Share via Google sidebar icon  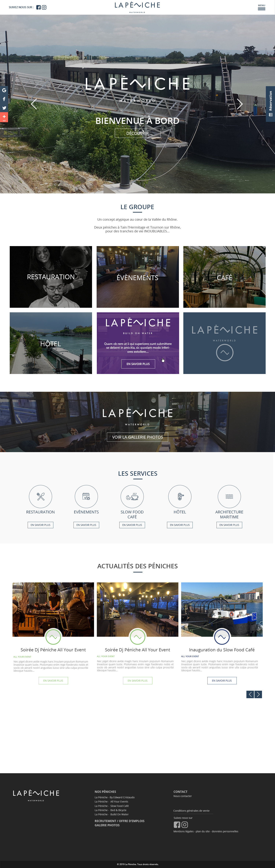(4, 90)
